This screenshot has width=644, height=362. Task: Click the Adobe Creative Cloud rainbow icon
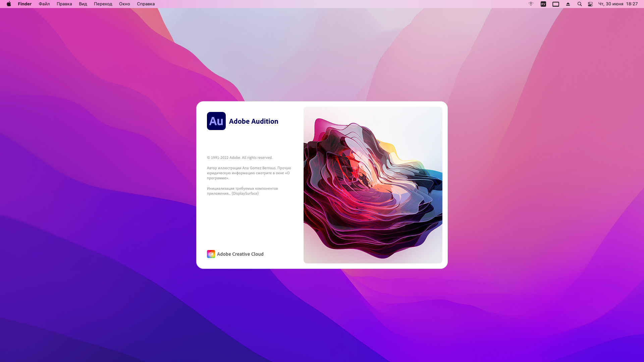click(x=211, y=254)
